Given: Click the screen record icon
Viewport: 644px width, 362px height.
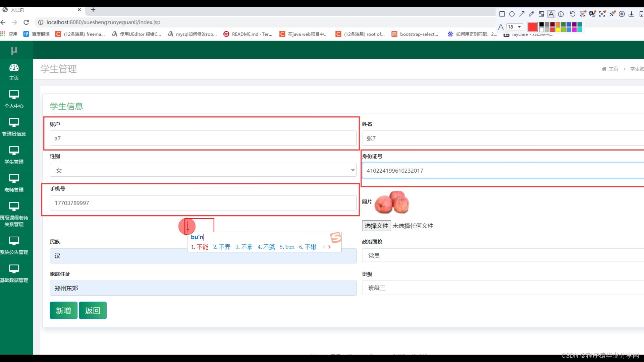Looking at the screenshot, I should [622, 14].
